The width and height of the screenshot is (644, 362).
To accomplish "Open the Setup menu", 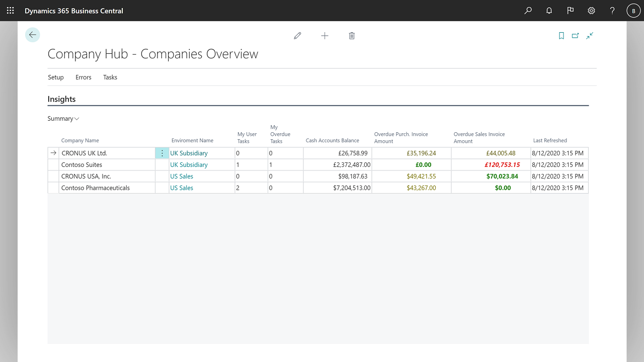I will (x=56, y=77).
